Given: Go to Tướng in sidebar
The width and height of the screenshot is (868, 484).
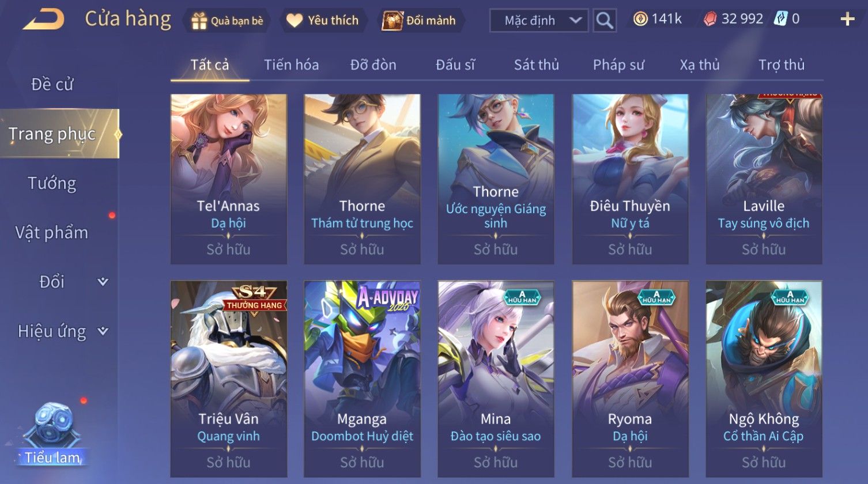Looking at the screenshot, I should (x=52, y=183).
